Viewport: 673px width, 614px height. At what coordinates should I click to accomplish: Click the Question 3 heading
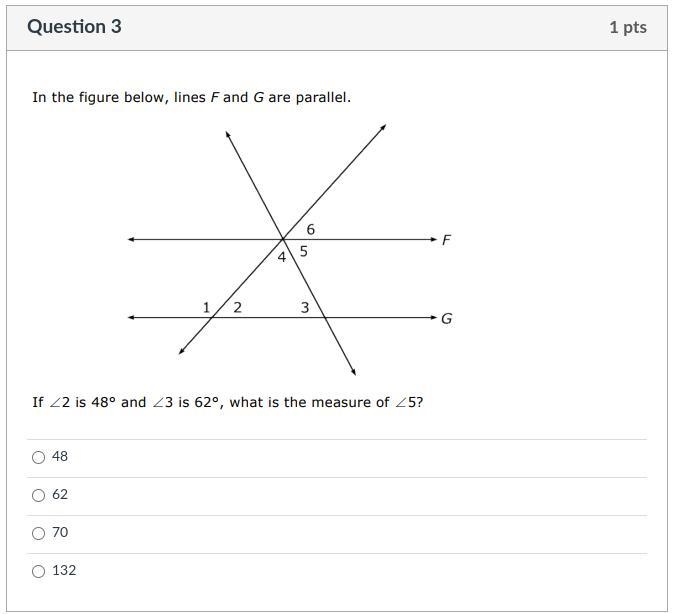(x=74, y=27)
